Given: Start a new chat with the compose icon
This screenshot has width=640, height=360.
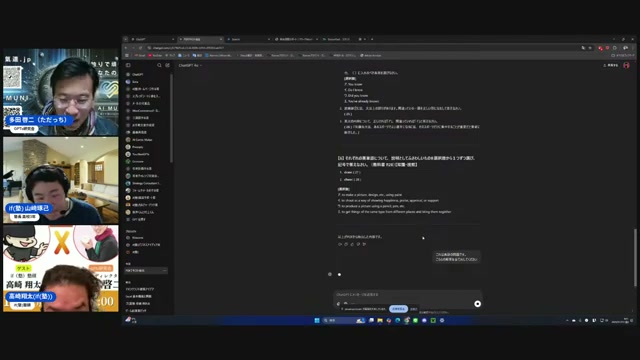Looking at the screenshot, I should 167,65.
